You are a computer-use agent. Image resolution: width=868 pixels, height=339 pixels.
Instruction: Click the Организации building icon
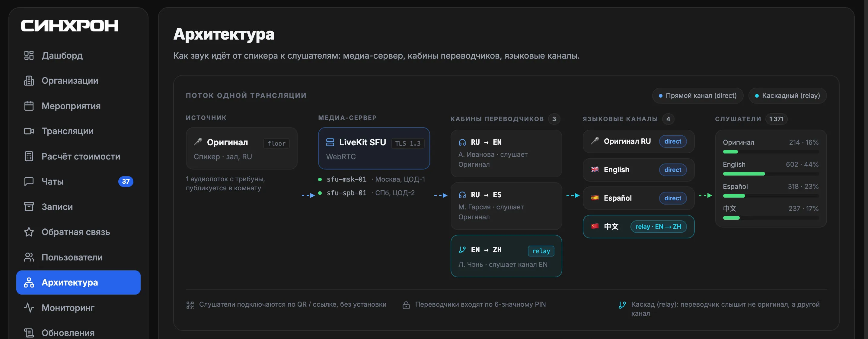[x=29, y=81]
